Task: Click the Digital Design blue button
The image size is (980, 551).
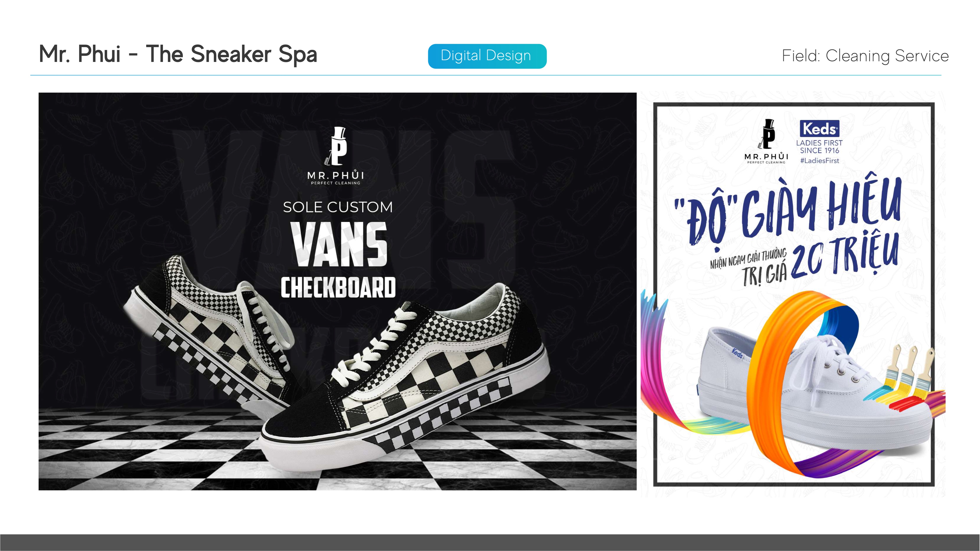Action: pos(487,56)
